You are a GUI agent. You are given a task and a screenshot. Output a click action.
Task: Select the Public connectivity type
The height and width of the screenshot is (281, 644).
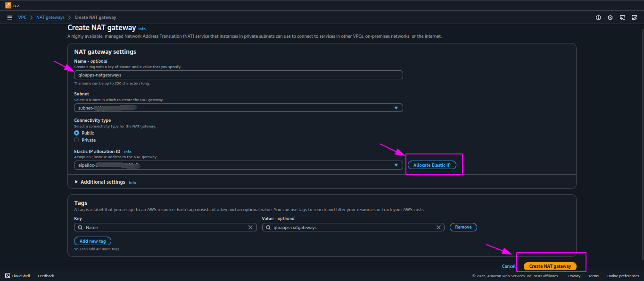[x=76, y=133]
